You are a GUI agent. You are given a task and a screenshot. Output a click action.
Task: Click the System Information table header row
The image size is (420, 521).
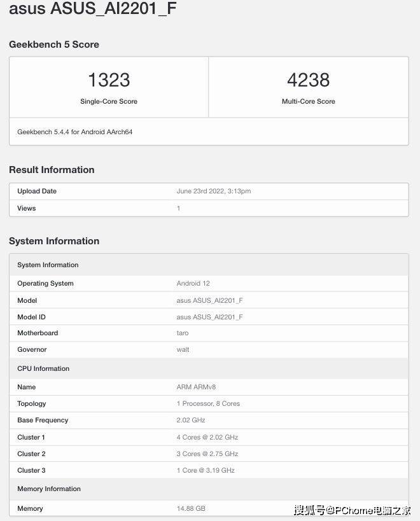[209, 265]
